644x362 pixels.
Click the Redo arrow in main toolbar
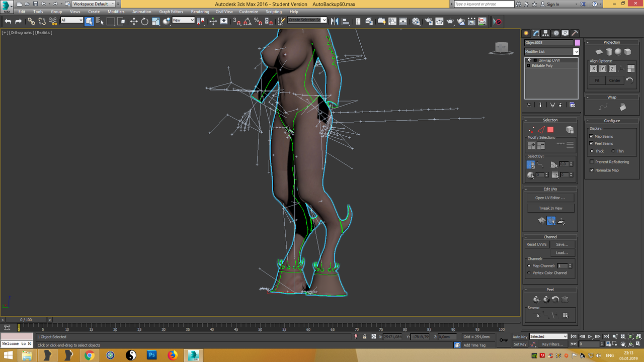[x=19, y=21]
